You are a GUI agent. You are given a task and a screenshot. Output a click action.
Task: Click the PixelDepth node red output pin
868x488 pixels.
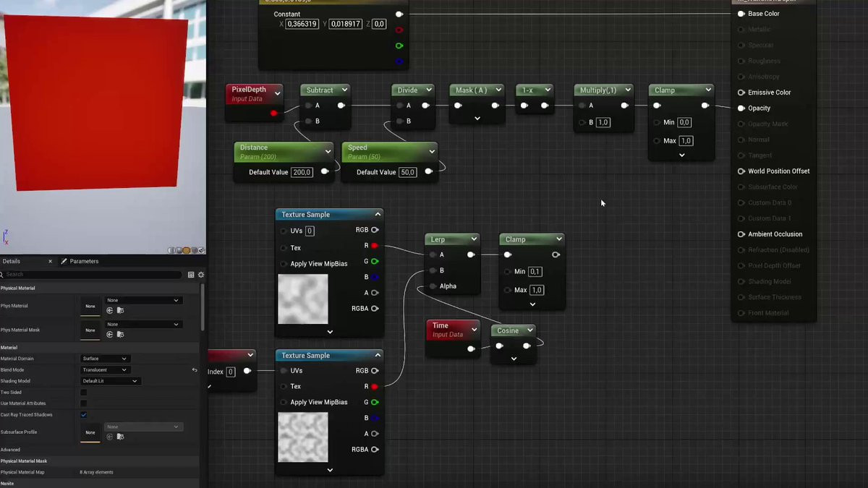click(x=273, y=113)
